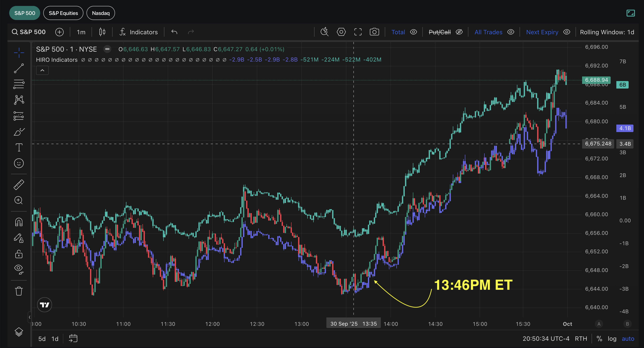Click the fullscreen brackets icon in toolbar

pos(358,32)
